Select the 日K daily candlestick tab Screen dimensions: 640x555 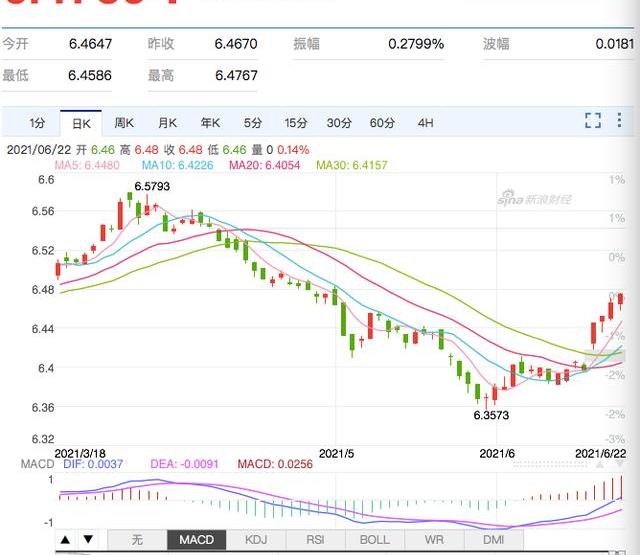click(80, 123)
